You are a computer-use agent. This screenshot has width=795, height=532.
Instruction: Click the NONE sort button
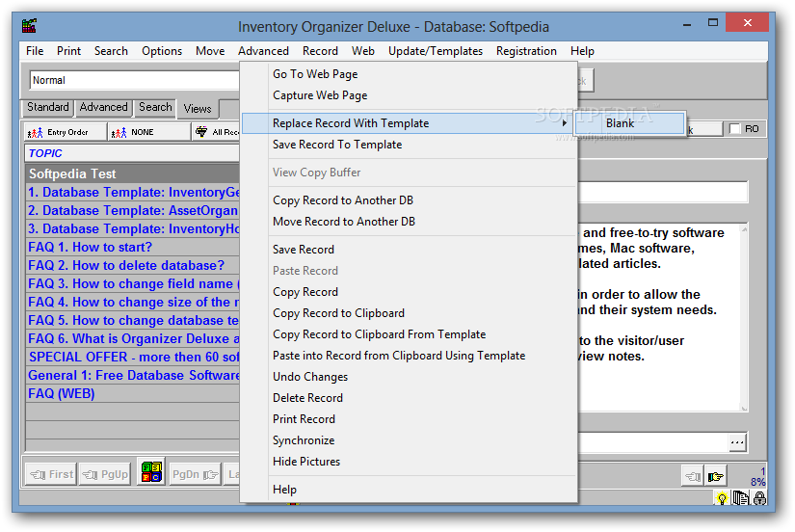coord(149,132)
